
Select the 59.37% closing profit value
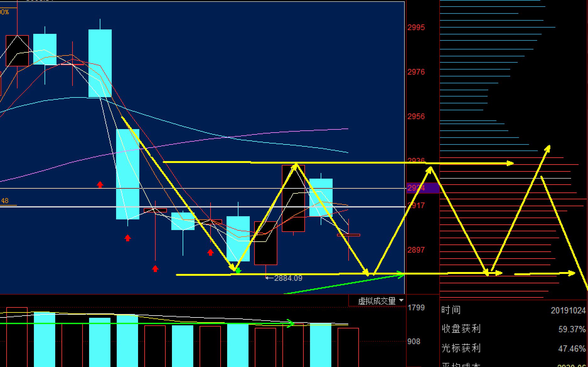click(572, 329)
